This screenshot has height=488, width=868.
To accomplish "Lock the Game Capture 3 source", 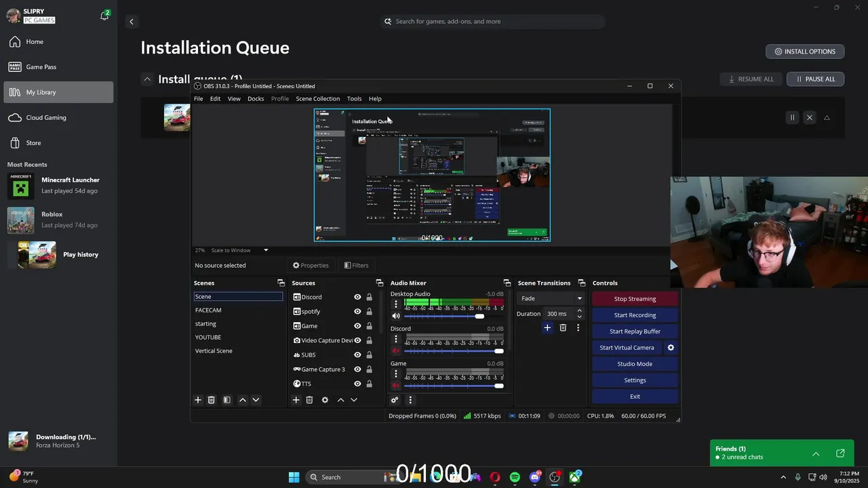I will click(369, 369).
